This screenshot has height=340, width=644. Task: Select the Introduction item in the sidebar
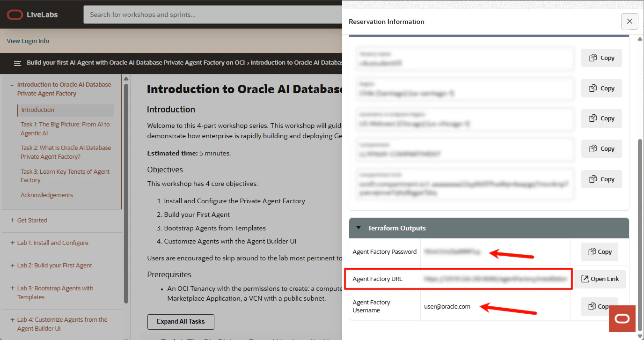pyautogui.click(x=66, y=110)
